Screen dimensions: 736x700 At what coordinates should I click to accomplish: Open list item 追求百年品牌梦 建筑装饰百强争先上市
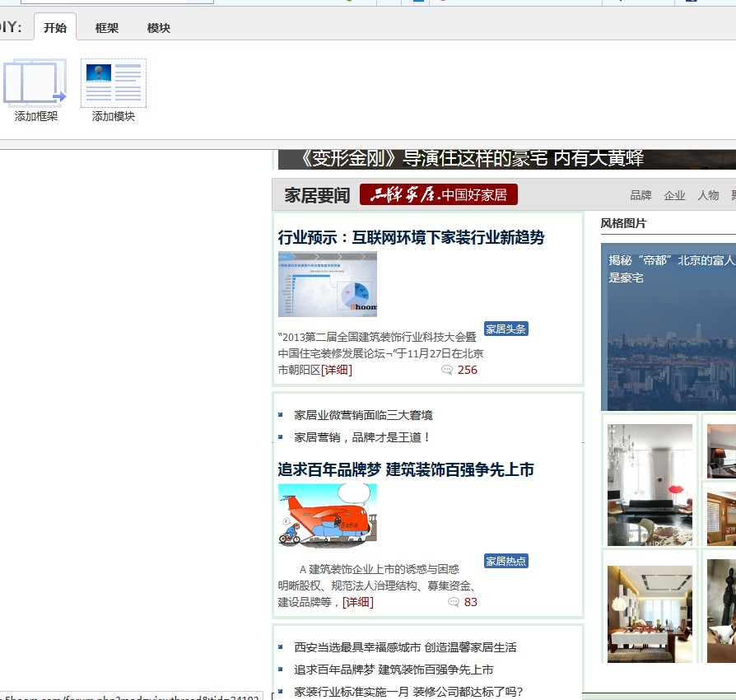394,670
